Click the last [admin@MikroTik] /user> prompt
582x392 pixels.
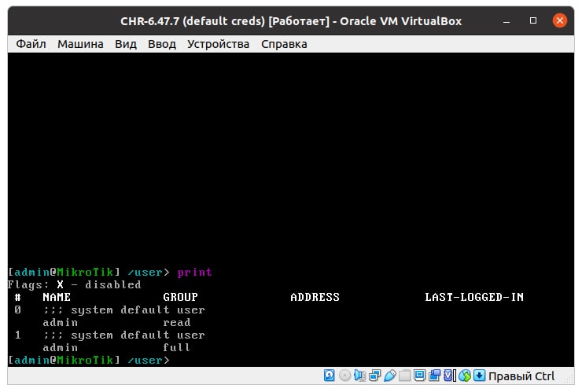point(89,360)
